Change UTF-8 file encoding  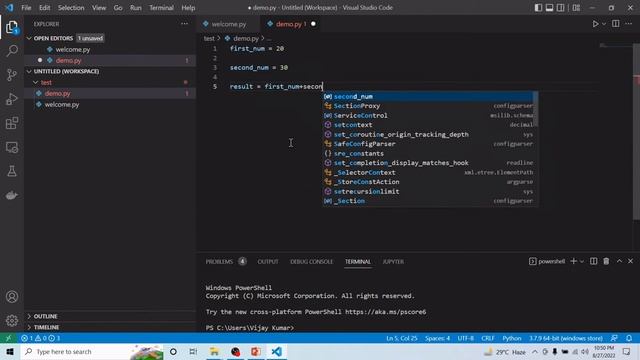(x=465, y=338)
